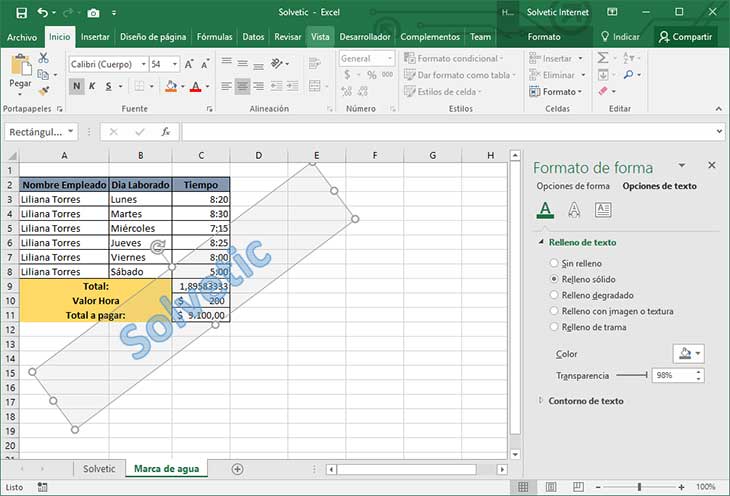Click the insert function fx icon
The image size is (730, 496).
(x=165, y=131)
